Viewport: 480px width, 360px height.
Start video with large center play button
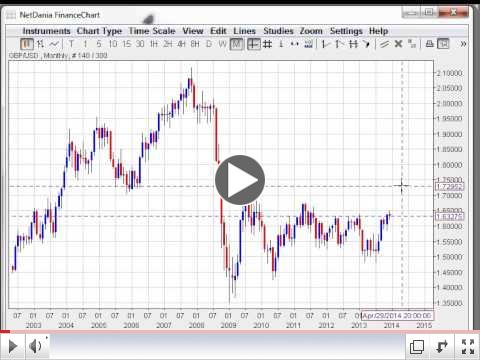[x=240, y=180]
